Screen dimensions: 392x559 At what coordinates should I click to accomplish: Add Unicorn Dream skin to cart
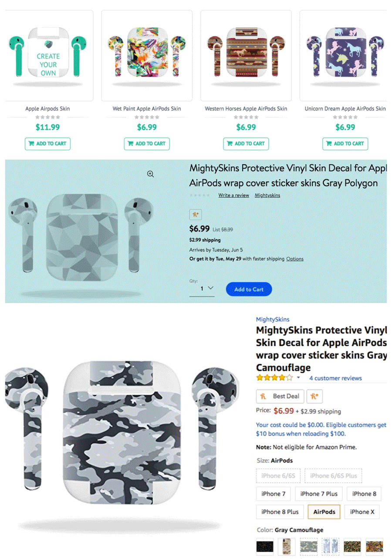[345, 143]
